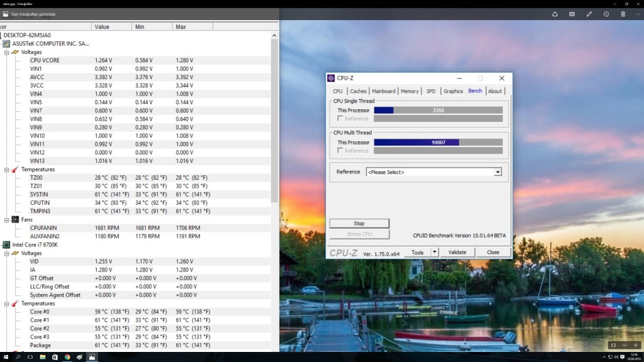Click the Multi Thread score bar showing 10007
Screen dimensions: 644x362
coord(438,142)
